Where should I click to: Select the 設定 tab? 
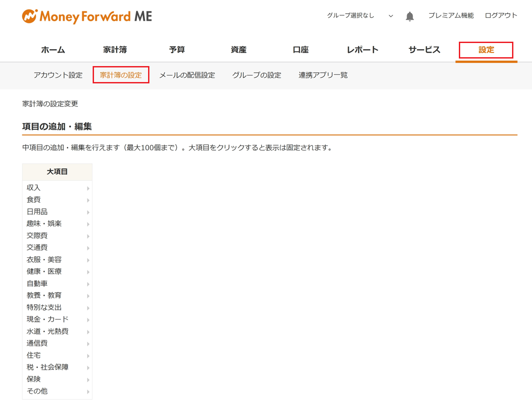point(486,50)
